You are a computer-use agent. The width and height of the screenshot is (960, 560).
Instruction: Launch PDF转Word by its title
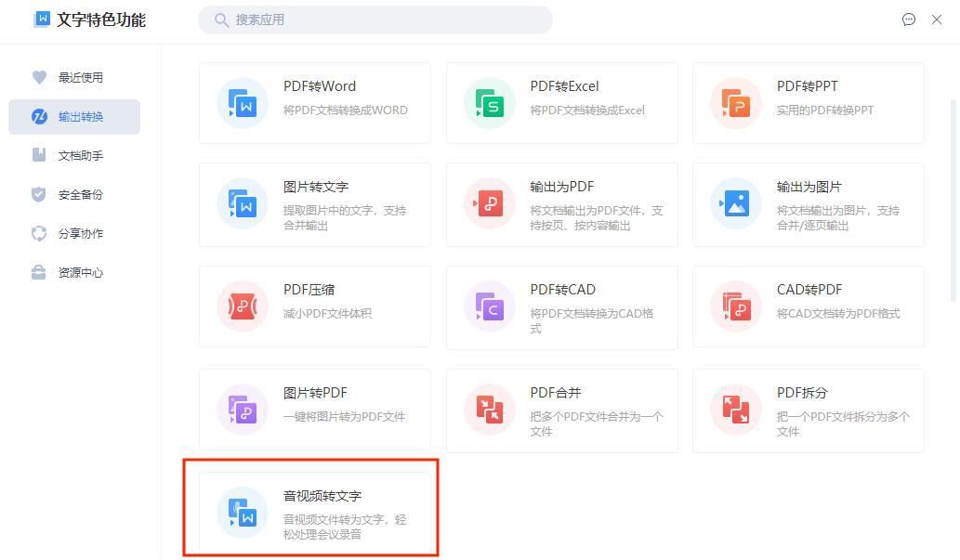(320, 86)
